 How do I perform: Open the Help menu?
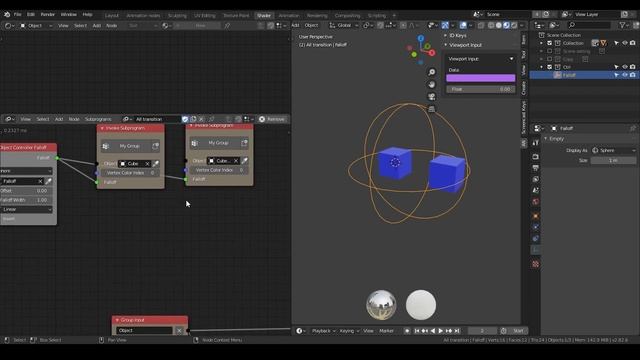coord(87,14)
